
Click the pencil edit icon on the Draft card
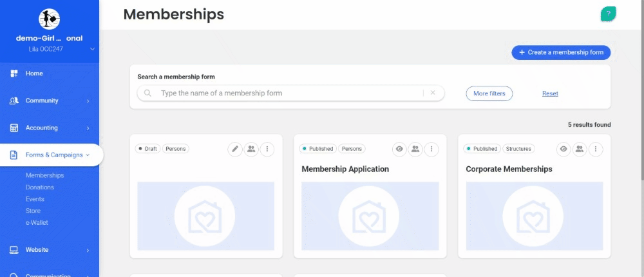pyautogui.click(x=235, y=149)
